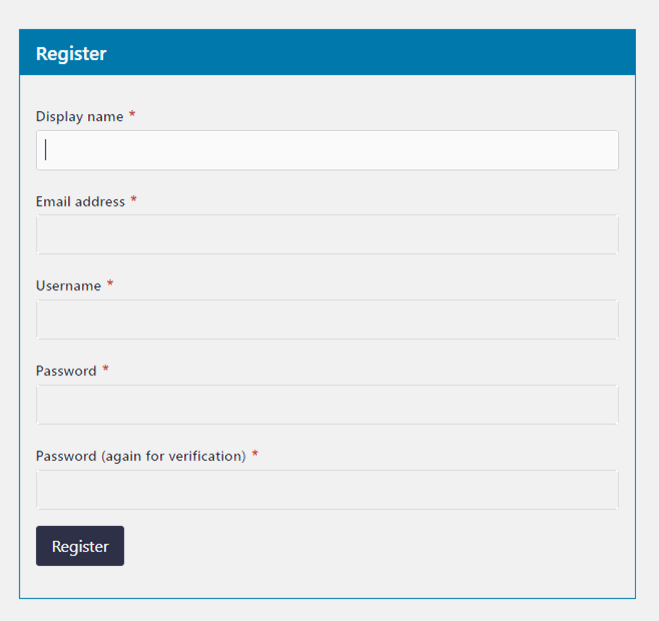Click the "Password" label above fourth field
This screenshot has height=621, width=659.
(x=66, y=371)
